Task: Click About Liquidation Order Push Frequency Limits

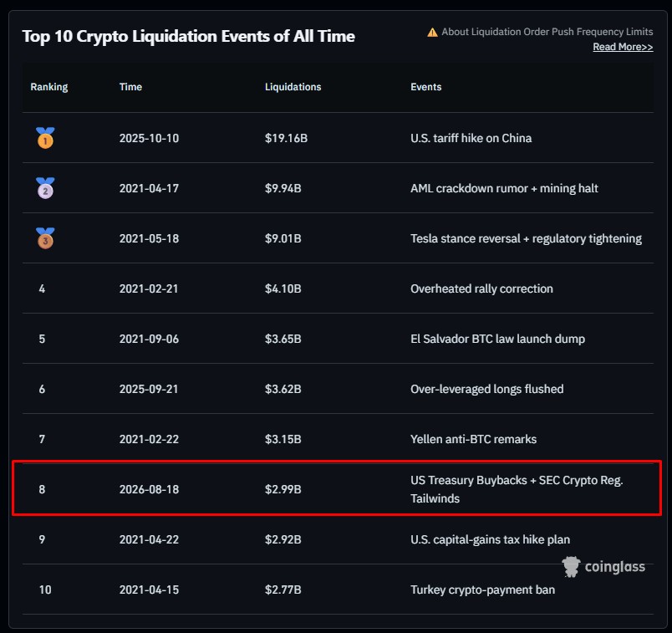Action: 547,32
